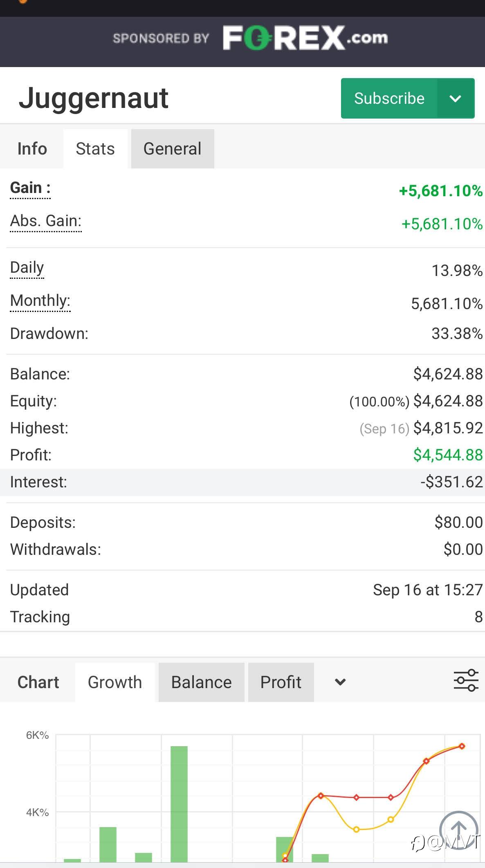Expand more chart types chevron
Screen dimensions: 485x868
[340, 682]
